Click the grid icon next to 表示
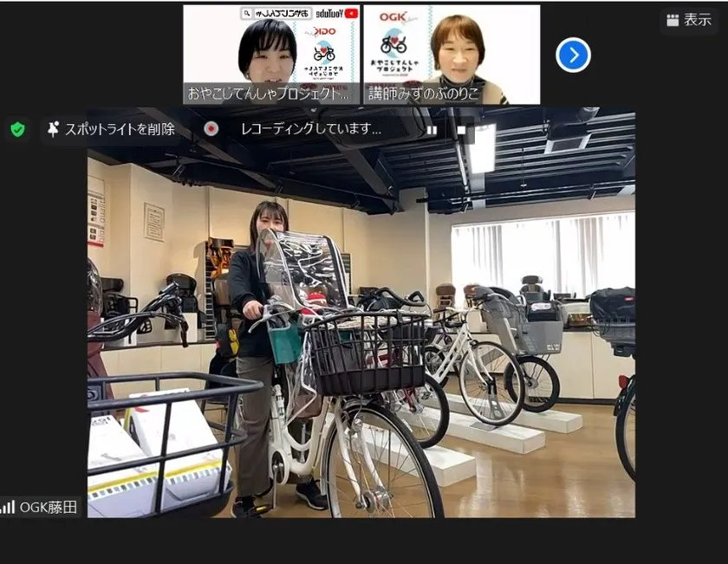Screen dimensions: 728x564 tap(673, 20)
